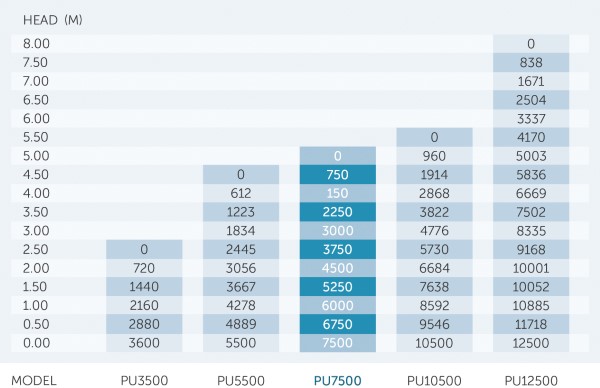Viewport: 600px width, 388px height.
Task: Select the 10500 flow value cell
Action: (434, 343)
